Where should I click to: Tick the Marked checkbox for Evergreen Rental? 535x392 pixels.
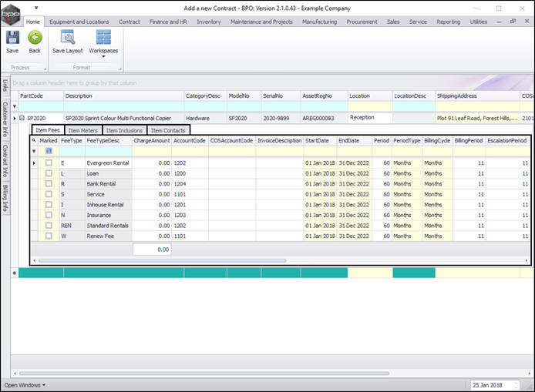point(49,163)
